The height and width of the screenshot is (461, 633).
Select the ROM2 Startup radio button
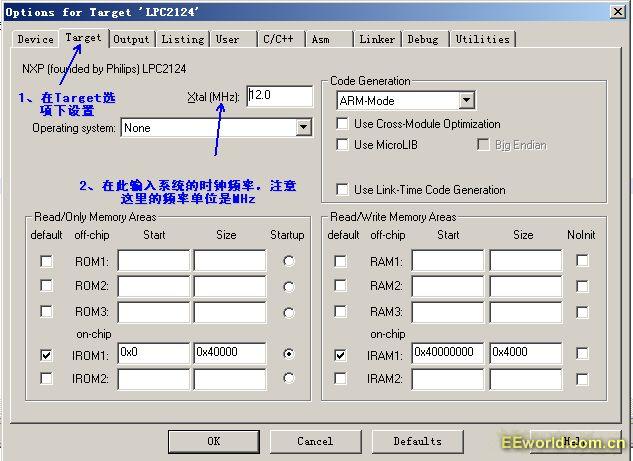[289, 287]
